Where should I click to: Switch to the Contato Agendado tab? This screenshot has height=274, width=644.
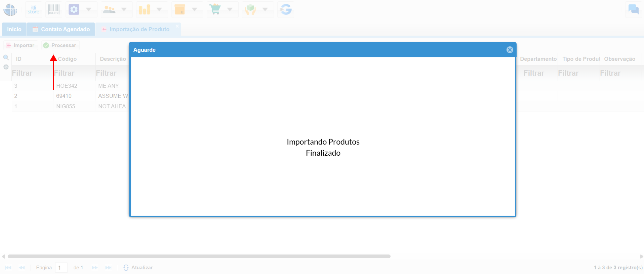pos(61,29)
